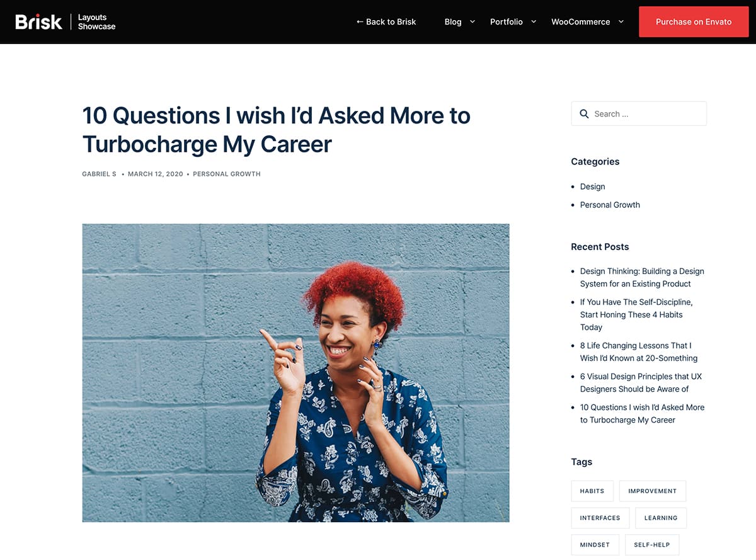This screenshot has height=560, width=756.
Task: Open 6 Visual Design Principles post
Action: coord(641,382)
